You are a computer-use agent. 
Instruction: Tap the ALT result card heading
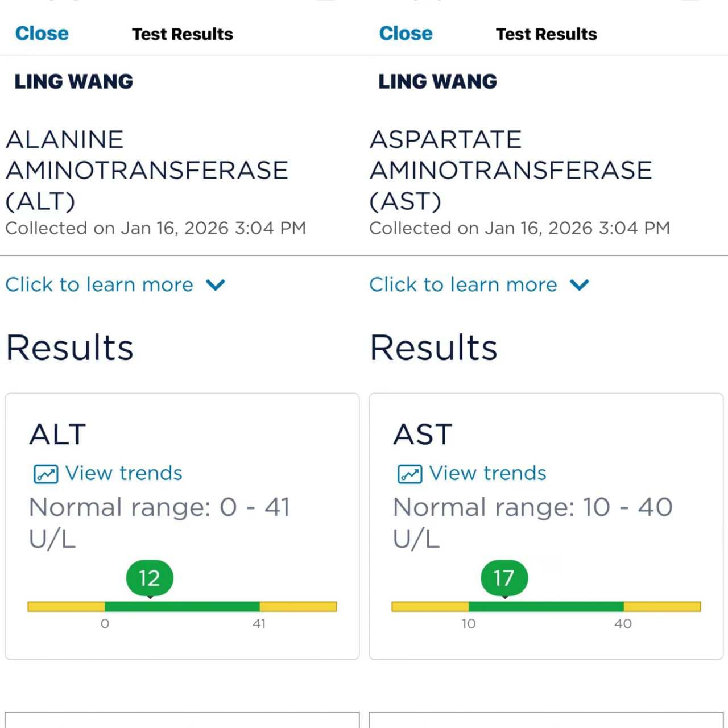(x=57, y=435)
